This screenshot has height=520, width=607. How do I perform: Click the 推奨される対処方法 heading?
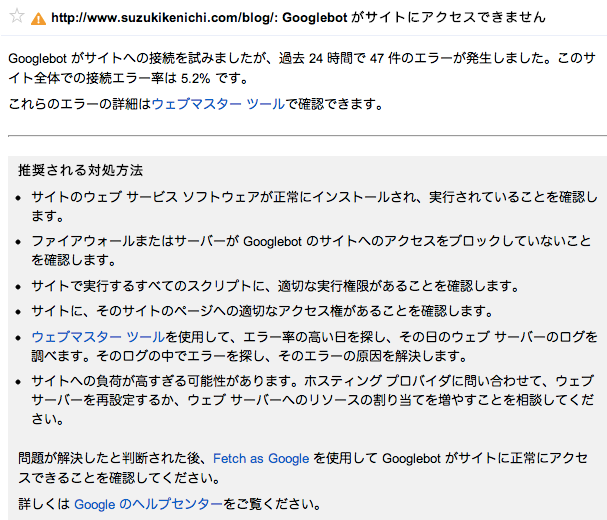coord(81,170)
